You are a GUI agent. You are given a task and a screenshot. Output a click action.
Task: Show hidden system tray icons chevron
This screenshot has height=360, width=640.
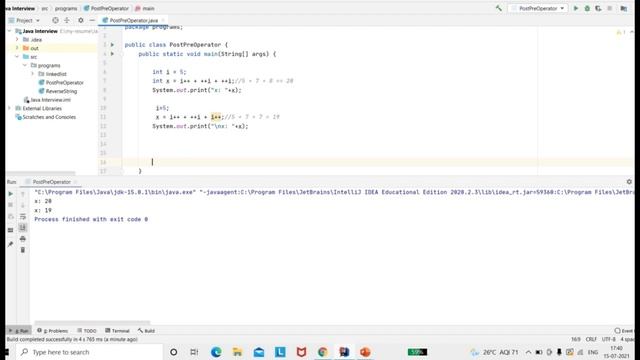529,352
